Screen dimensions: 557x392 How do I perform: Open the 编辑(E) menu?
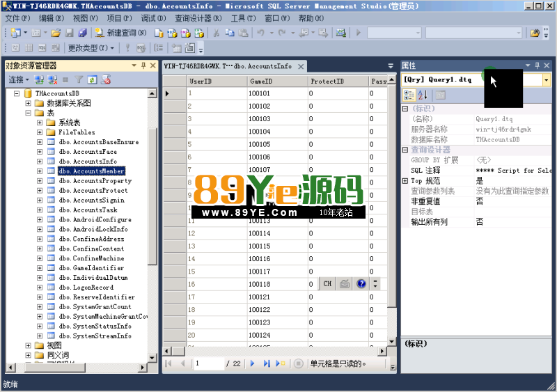(52, 18)
